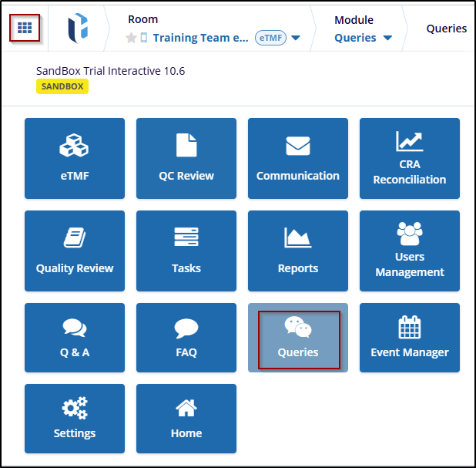Screen dimensions: 476x468
Task: Open the Event Manager calendar tile
Action: click(410, 338)
